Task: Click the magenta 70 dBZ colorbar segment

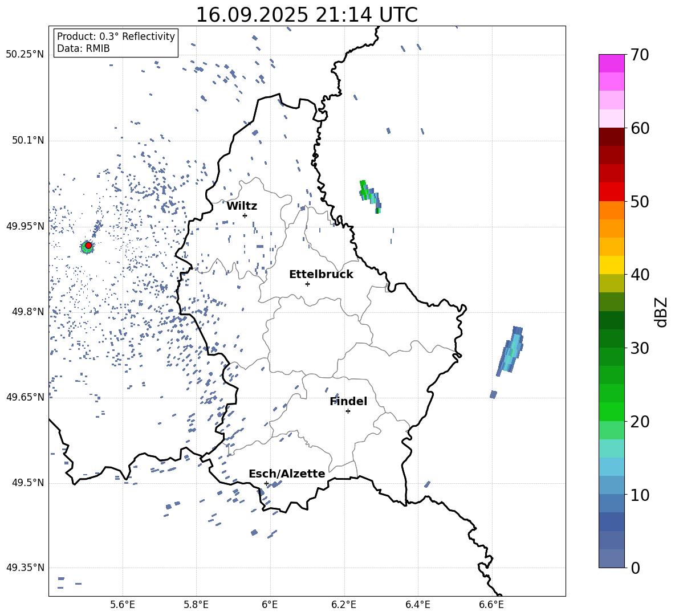Action: 611,63
